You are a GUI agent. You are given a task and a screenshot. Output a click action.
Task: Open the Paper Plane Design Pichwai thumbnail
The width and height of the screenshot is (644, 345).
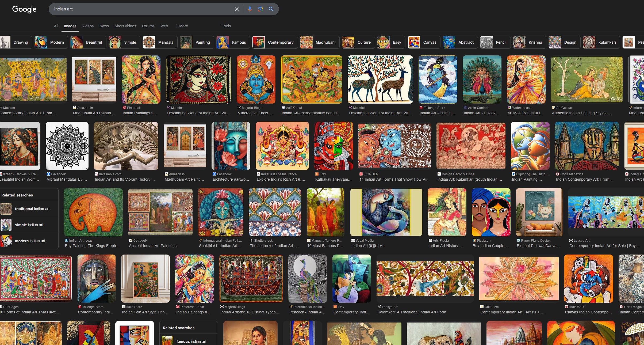[539, 212]
